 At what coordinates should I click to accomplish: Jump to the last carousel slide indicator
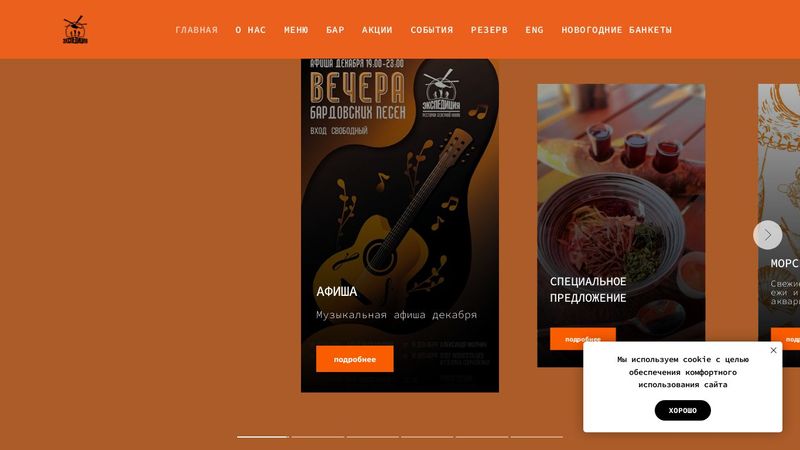(x=537, y=437)
